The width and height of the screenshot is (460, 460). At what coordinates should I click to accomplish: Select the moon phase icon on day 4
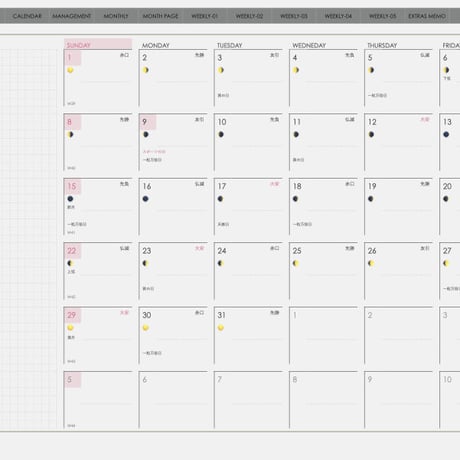coord(296,70)
